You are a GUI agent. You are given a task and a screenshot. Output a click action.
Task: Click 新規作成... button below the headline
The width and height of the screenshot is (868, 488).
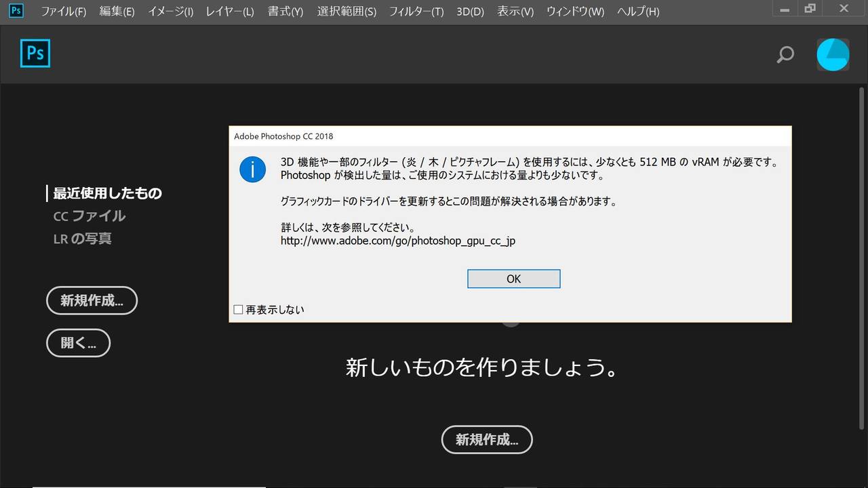point(487,440)
